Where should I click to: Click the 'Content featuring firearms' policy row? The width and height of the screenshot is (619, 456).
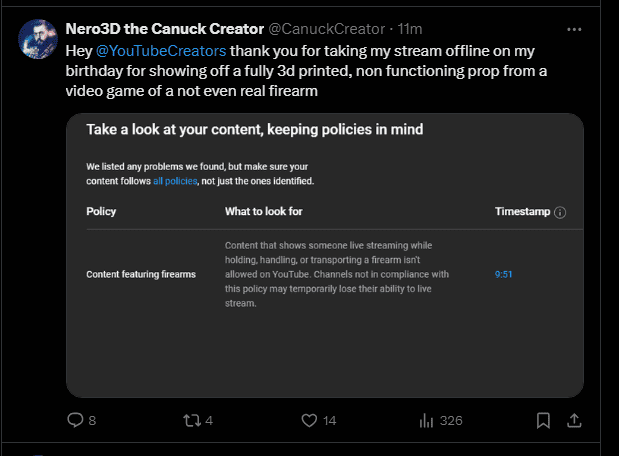coord(141,274)
